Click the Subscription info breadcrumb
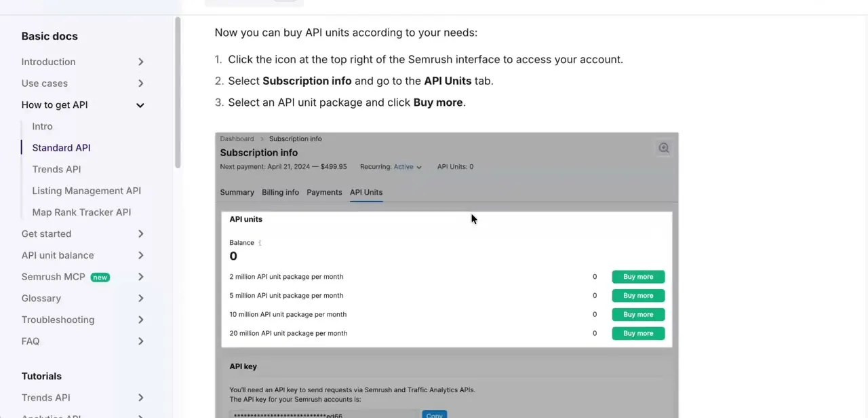Image resolution: width=868 pixels, height=418 pixels. [x=295, y=138]
